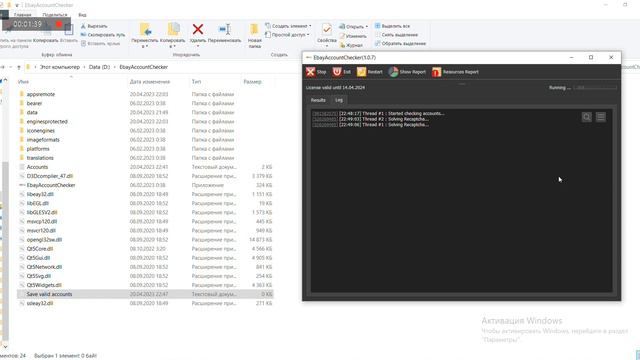
Task: Open the Создать элемент dropdown
Action: click(x=288, y=26)
